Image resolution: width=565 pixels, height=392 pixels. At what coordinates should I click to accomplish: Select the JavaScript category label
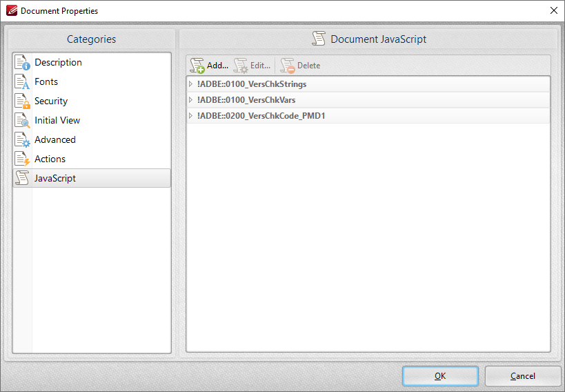[x=54, y=178]
